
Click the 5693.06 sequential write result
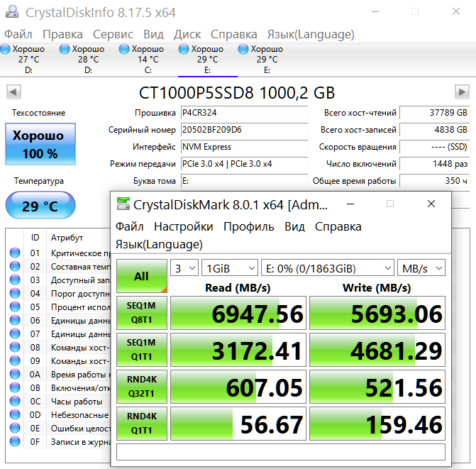[377, 313]
